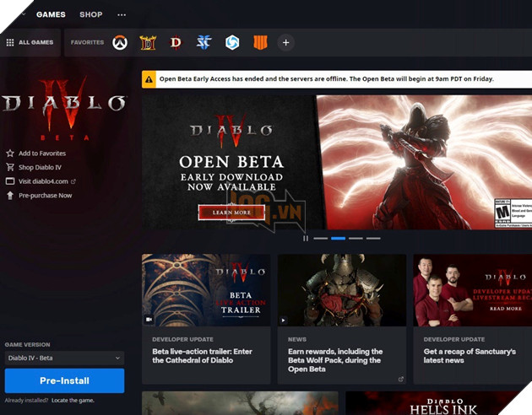The image size is (532, 415).
Task: Click external link icon on the Earn rewards card
Action: 401,379
